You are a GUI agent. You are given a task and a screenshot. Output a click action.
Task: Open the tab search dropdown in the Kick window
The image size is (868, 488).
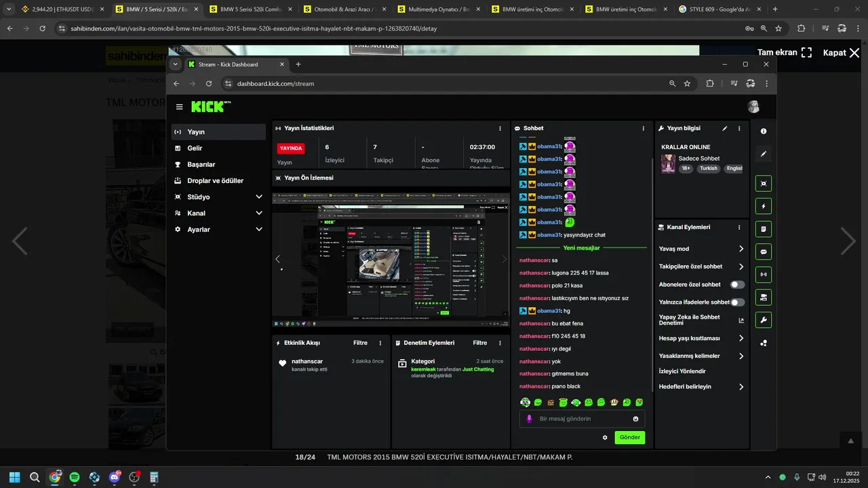[176, 64]
